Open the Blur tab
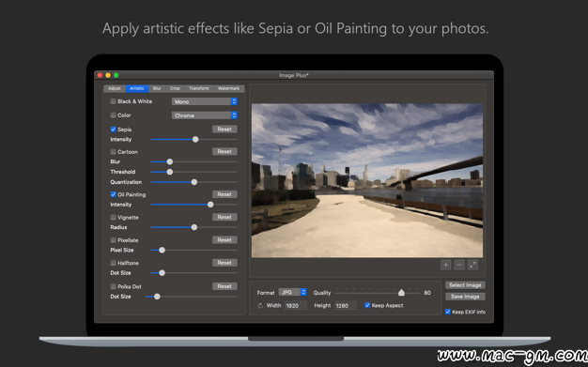This screenshot has width=588, height=367. (157, 88)
